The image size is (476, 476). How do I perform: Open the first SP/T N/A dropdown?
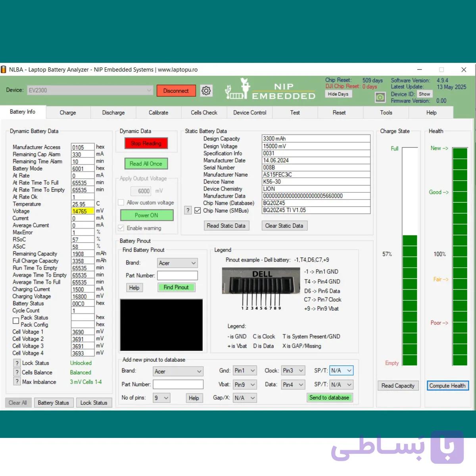click(x=342, y=370)
